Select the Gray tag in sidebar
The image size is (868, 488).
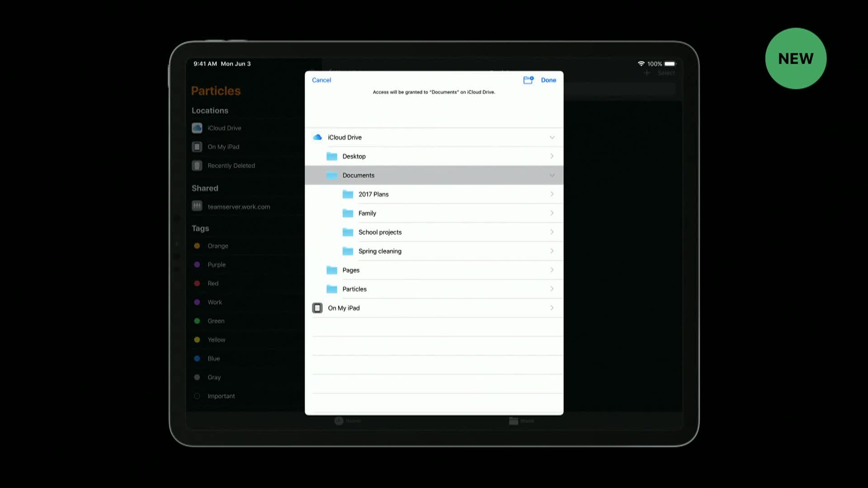[214, 378]
